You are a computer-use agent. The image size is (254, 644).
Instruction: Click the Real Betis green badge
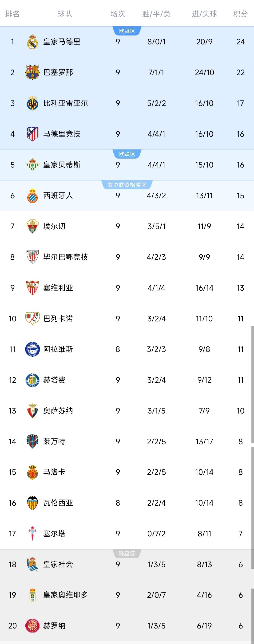click(32, 165)
